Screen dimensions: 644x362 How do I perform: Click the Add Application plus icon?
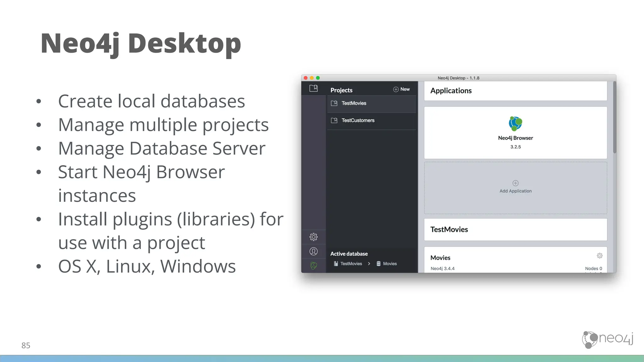click(x=515, y=183)
